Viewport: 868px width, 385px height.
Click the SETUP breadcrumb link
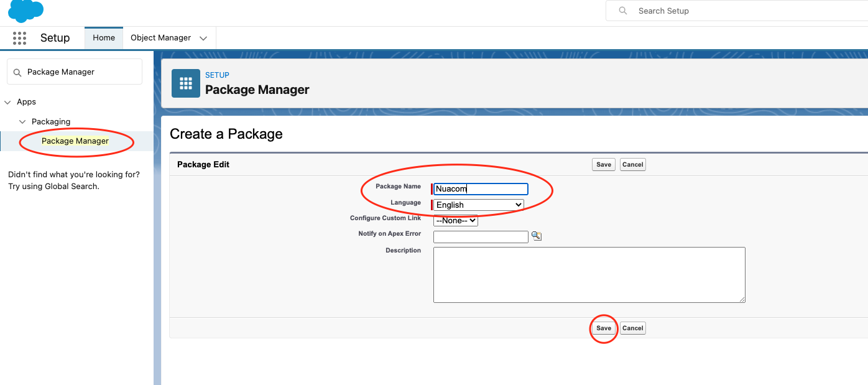(x=217, y=75)
